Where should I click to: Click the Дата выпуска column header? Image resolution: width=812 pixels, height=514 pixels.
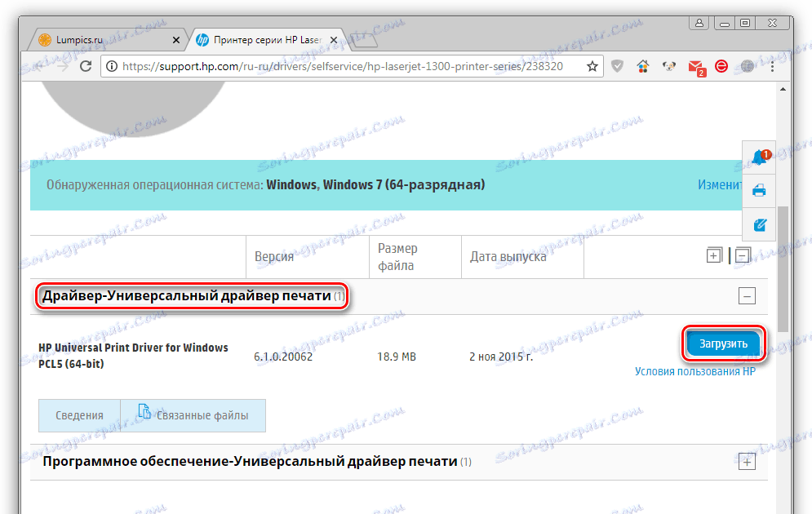pyautogui.click(x=508, y=257)
